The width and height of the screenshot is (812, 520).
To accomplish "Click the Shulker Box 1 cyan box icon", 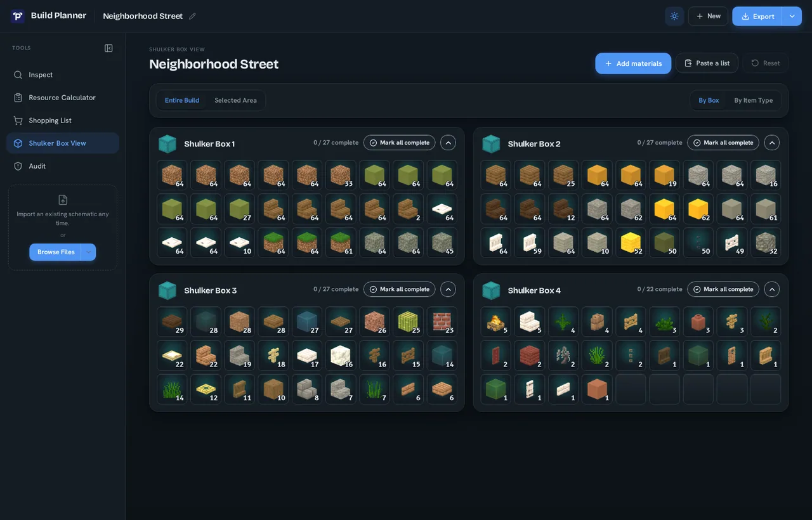I will coord(167,143).
